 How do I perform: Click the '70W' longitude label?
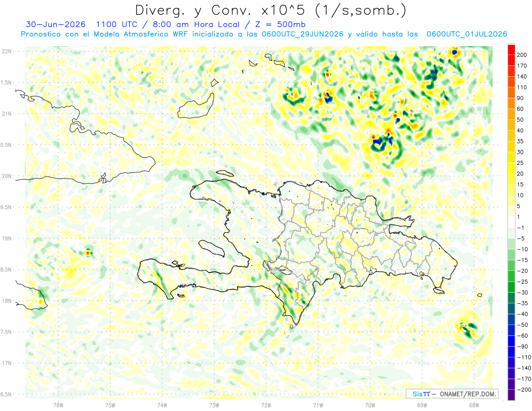tap(370, 405)
